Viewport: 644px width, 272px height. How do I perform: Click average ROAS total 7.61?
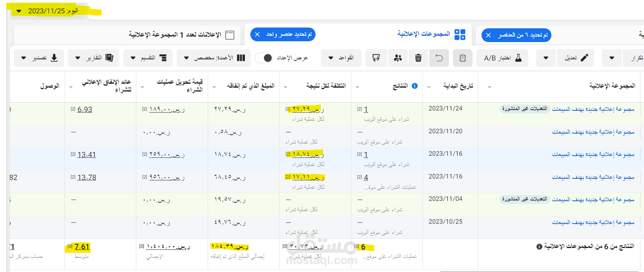click(x=82, y=247)
